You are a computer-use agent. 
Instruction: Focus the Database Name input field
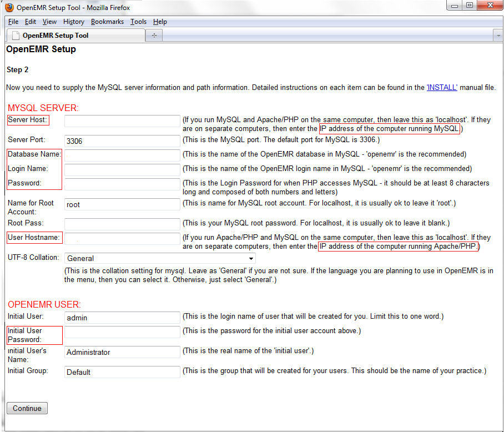coord(122,155)
